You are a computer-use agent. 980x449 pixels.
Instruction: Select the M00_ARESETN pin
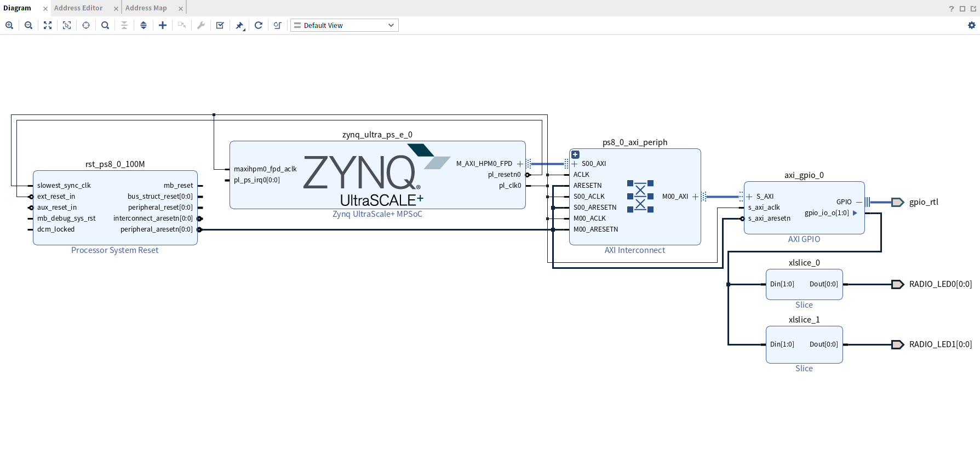pyautogui.click(x=596, y=229)
